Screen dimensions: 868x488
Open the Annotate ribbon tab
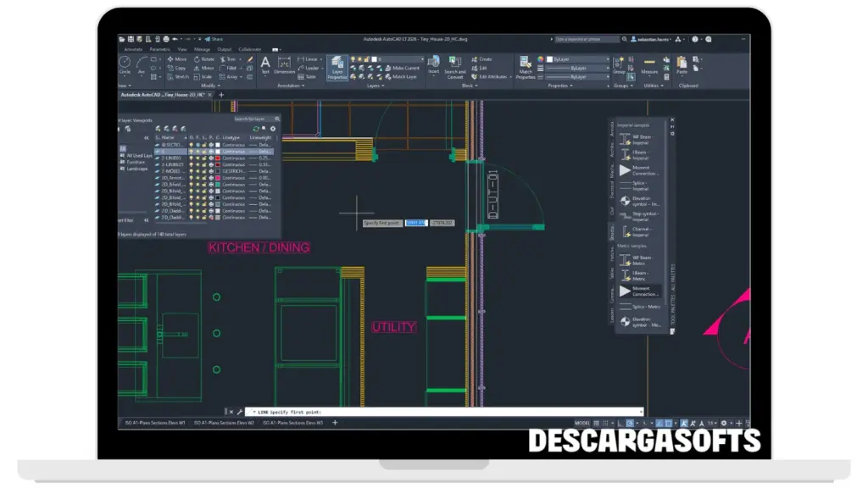click(133, 49)
